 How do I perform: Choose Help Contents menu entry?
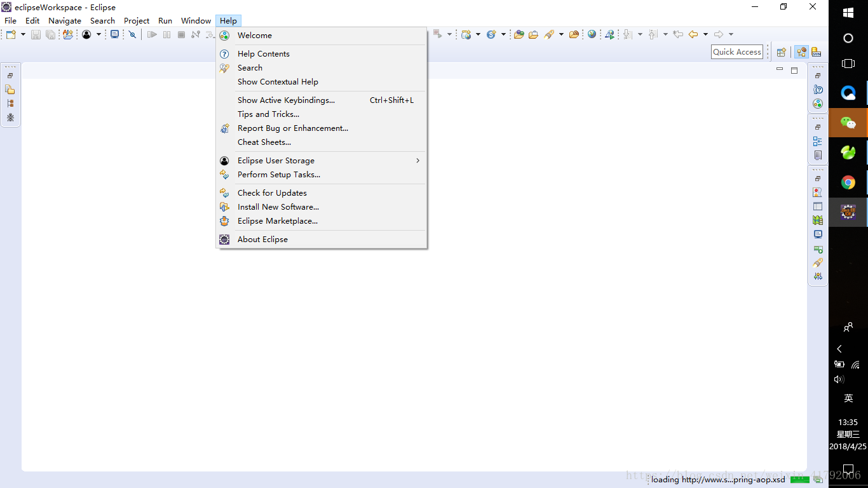click(x=322, y=54)
